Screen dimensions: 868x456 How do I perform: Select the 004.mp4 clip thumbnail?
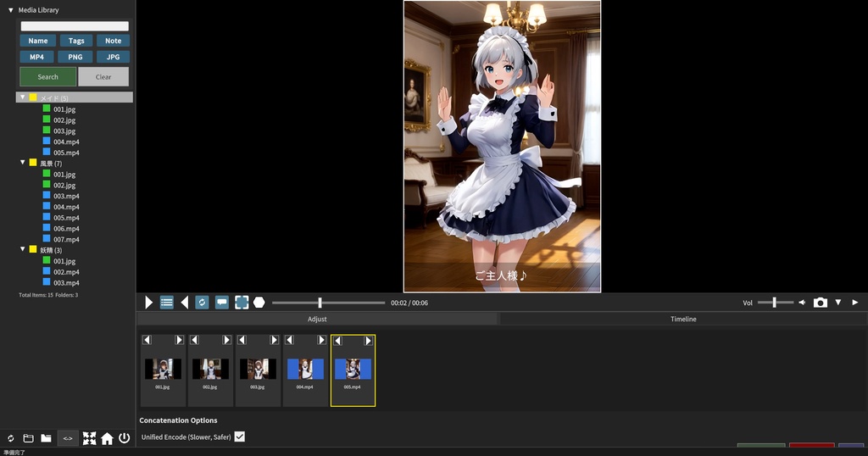pos(305,369)
